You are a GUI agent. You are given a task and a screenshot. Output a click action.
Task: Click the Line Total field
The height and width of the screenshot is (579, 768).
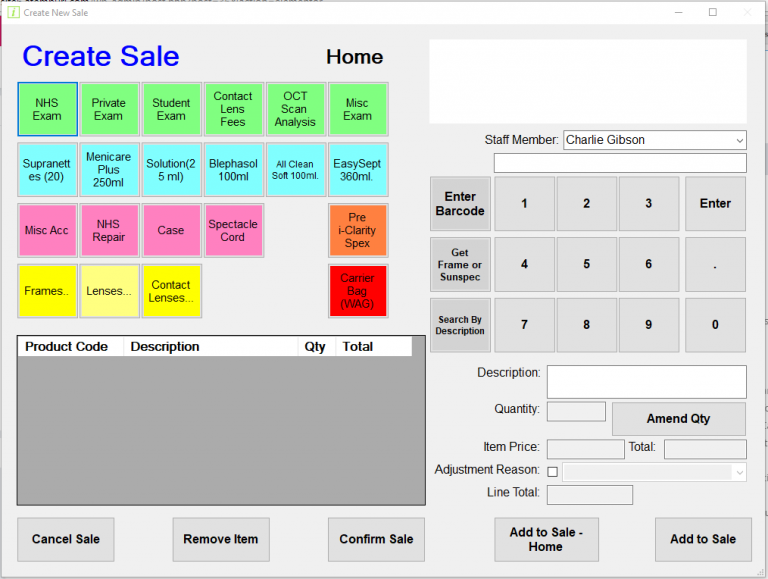[590, 495]
